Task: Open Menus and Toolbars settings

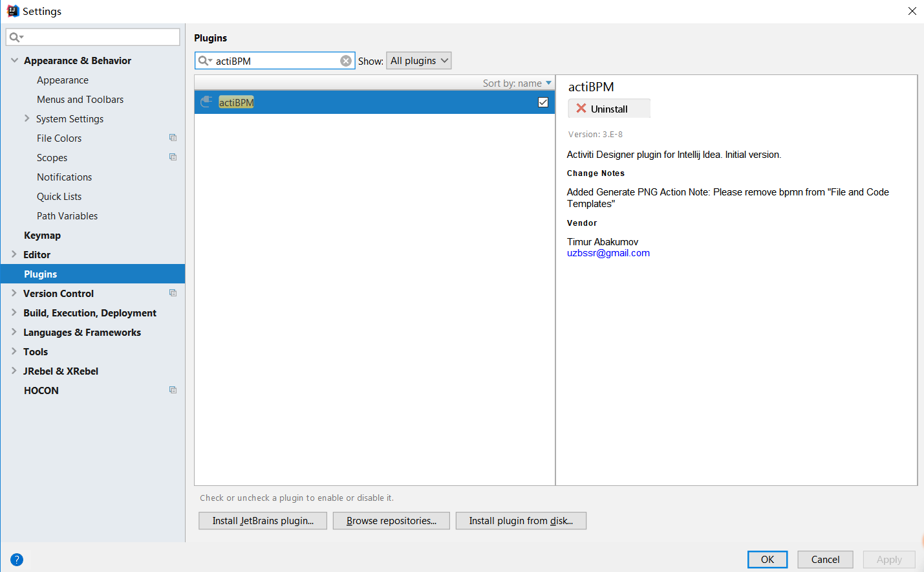Action: coord(80,100)
